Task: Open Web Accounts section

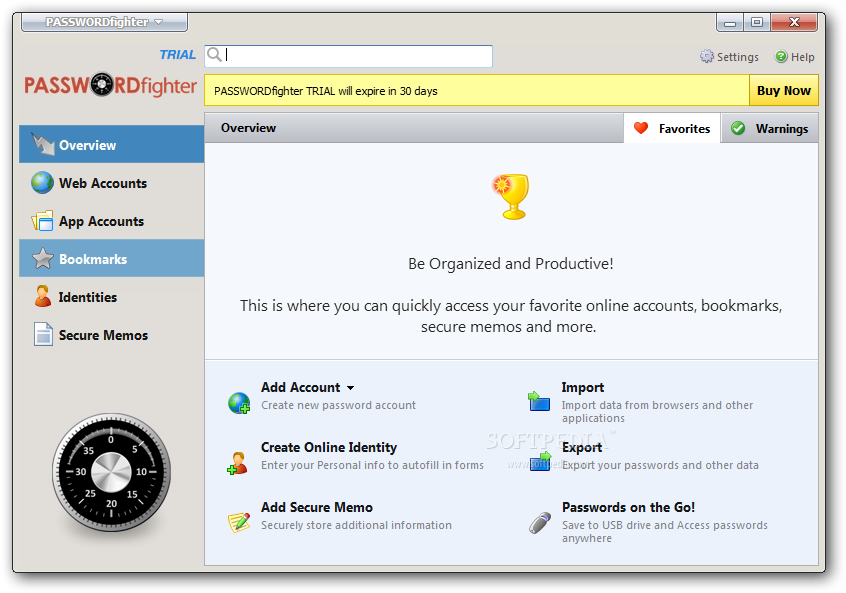Action: (x=112, y=183)
